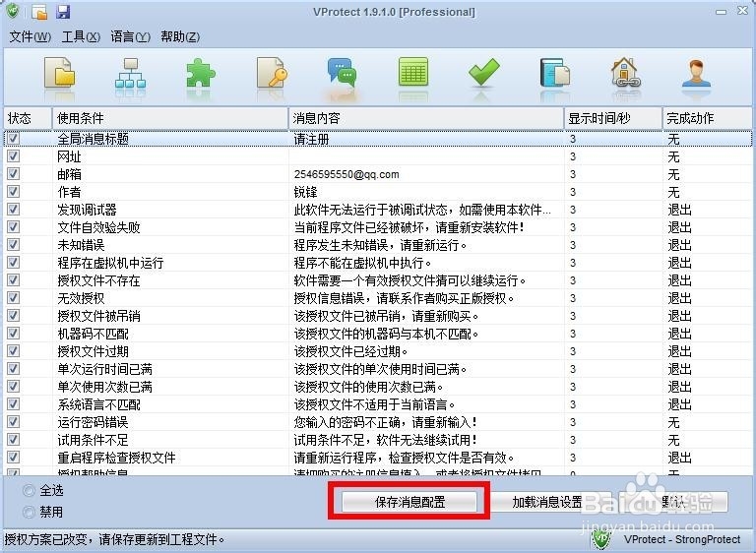Viewport: 756px width, 553px height.
Task: Toggle checkbox for 发现调试器 row
Action: [14, 210]
